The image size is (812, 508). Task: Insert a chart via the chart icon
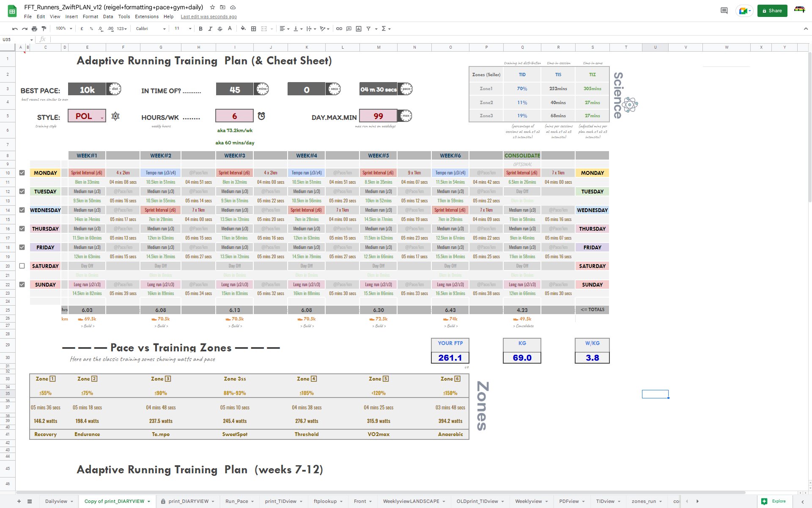pos(359,28)
